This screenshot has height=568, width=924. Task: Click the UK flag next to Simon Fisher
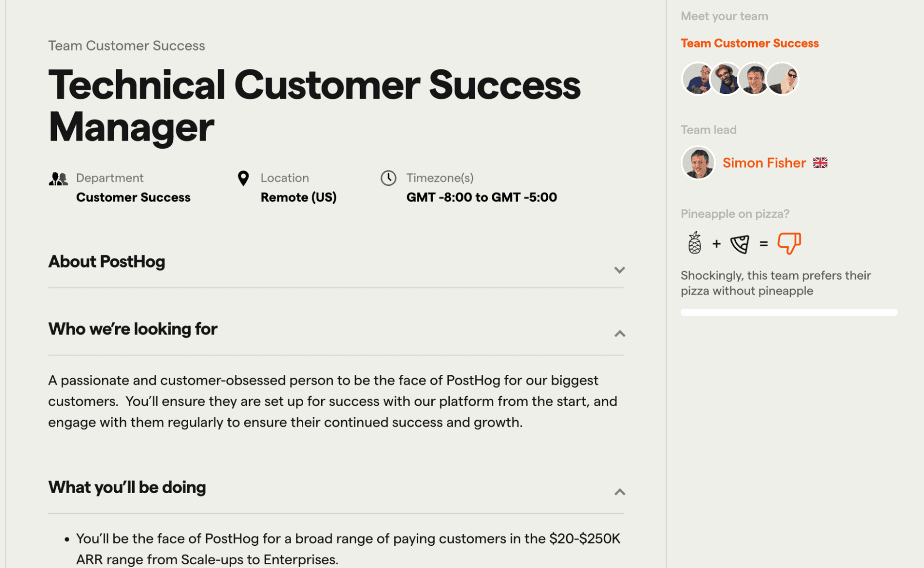pyautogui.click(x=820, y=163)
